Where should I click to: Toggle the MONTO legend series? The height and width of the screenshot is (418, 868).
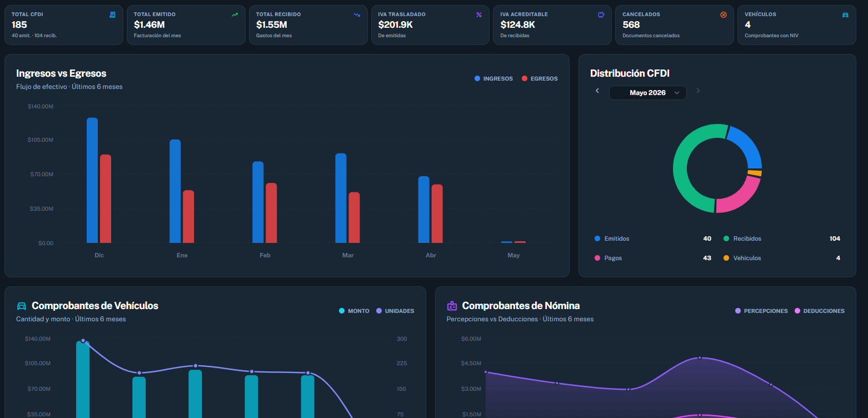pyautogui.click(x=354, y=311)
